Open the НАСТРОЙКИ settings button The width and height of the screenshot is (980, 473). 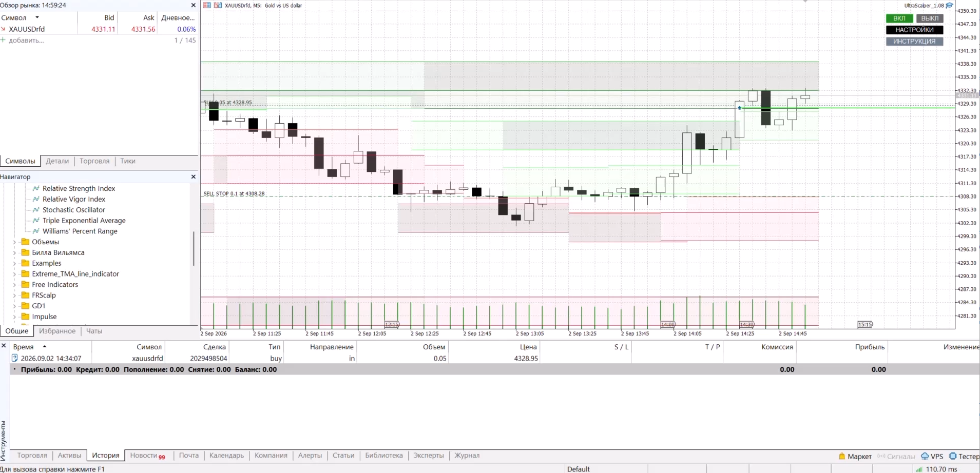(x=914, y=30)
